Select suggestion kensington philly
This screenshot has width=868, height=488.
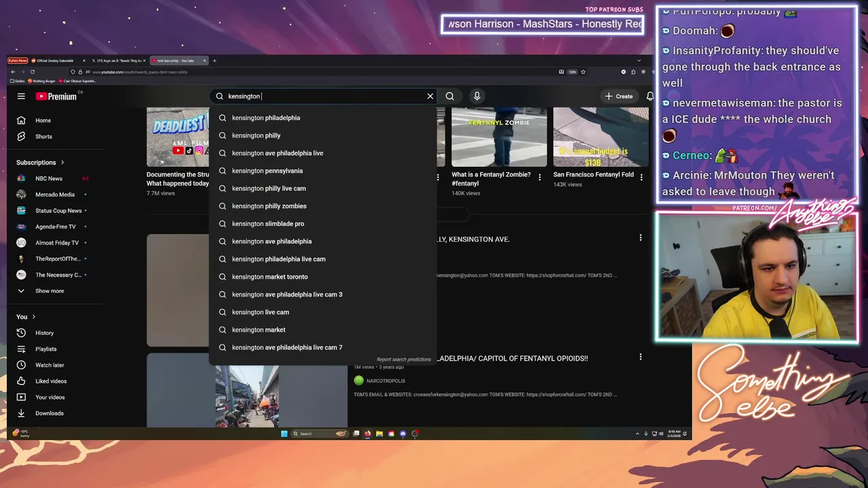pos(323,136)
